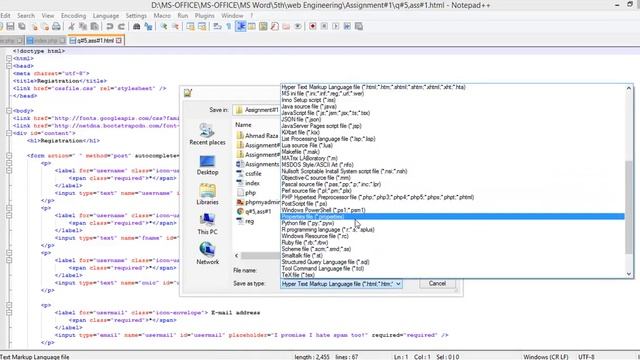640x360 pixels.
Task: Click the Save as type combo box
Action: click(341, 284)
